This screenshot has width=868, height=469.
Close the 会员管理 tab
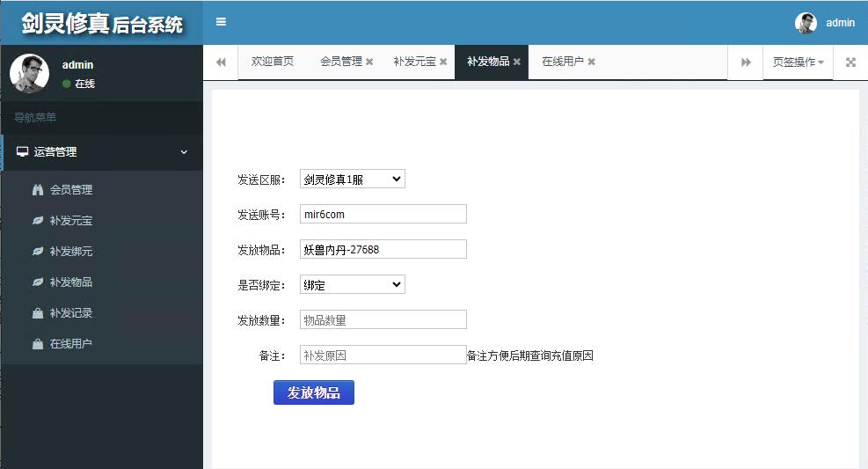coord(369,62)
